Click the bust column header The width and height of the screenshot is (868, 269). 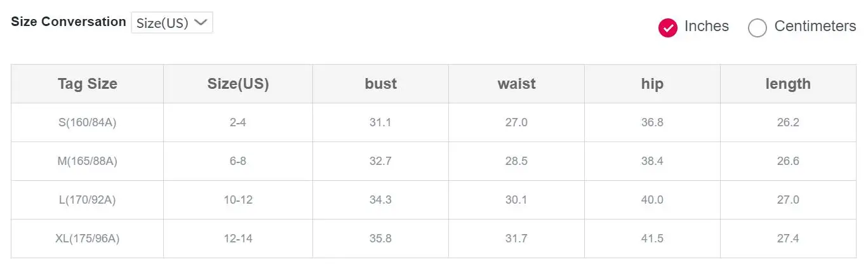coord(381,84)
